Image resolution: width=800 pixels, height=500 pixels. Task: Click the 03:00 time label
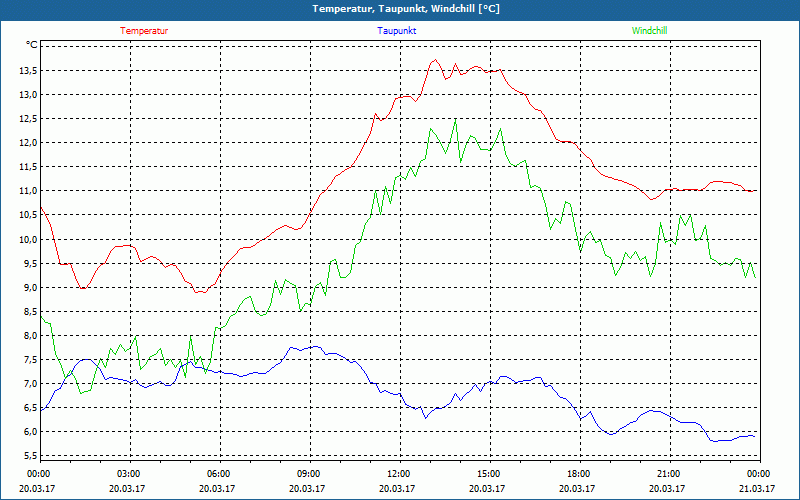tap(130, 474)
